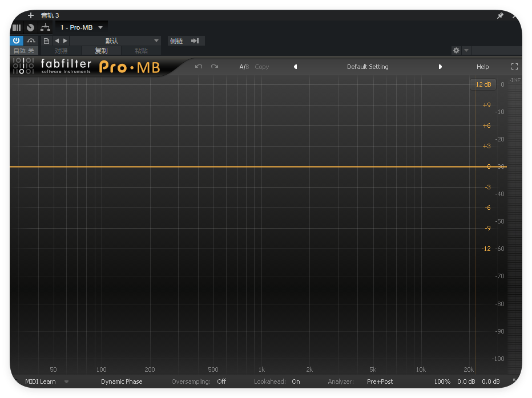Click the 音轨 3 track title

click(x=50, y=15)
